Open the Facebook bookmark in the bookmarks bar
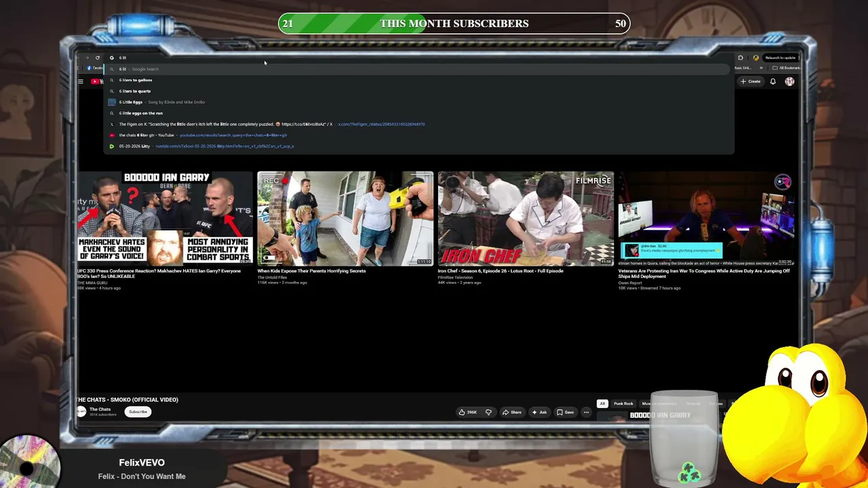The image size is (868, 488). [x=94, y=68]
